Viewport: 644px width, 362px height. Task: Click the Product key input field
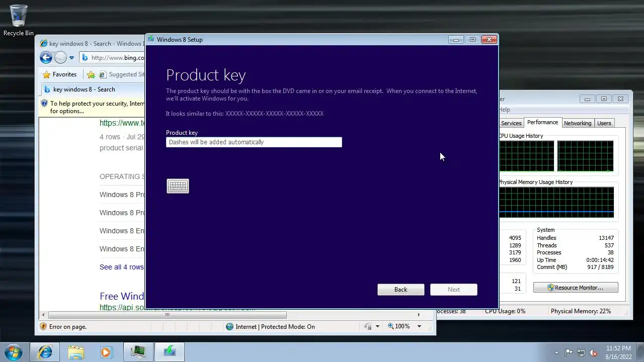tap(254, 142)
